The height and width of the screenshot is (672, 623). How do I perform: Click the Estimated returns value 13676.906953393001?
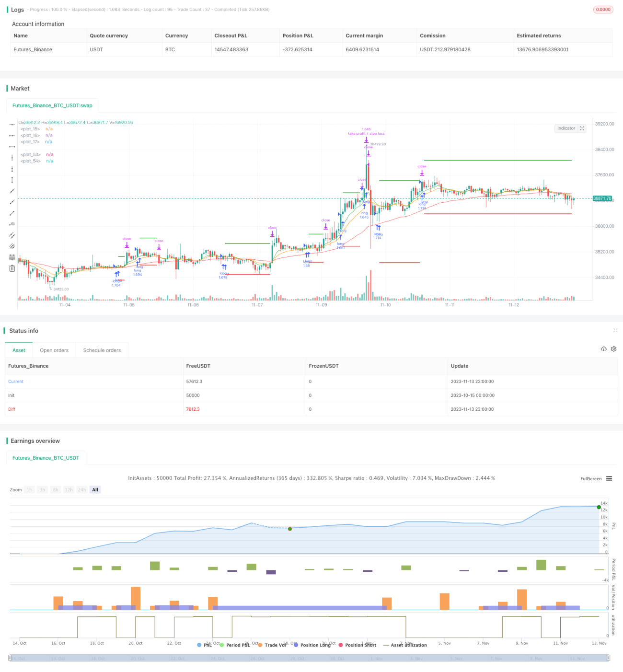coord(542,49)
